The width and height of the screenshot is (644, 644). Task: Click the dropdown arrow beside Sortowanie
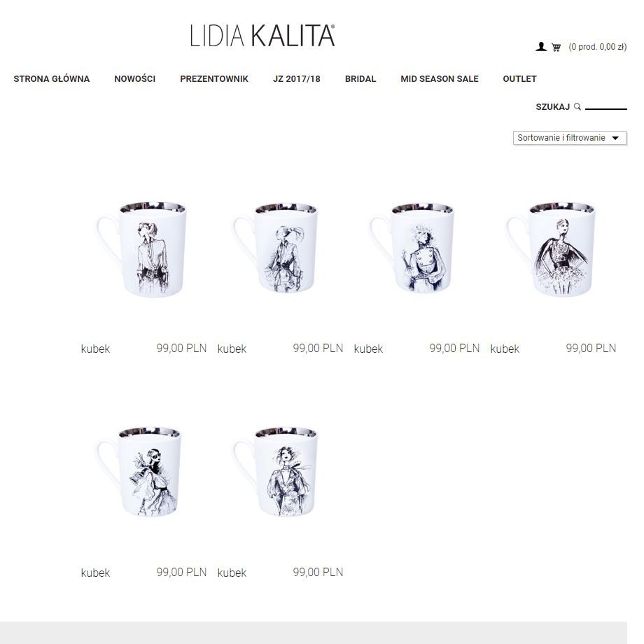[615, 138]
